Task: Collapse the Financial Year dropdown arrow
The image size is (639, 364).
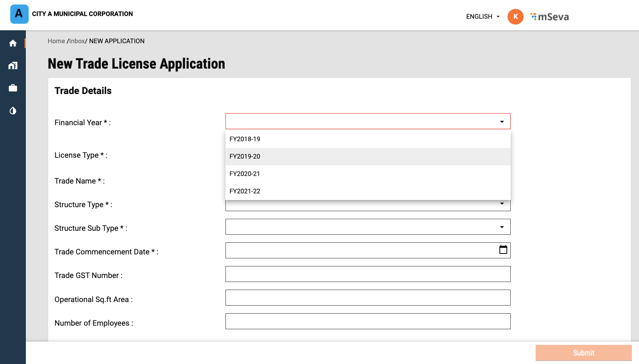Action: (x=502, y=122)
